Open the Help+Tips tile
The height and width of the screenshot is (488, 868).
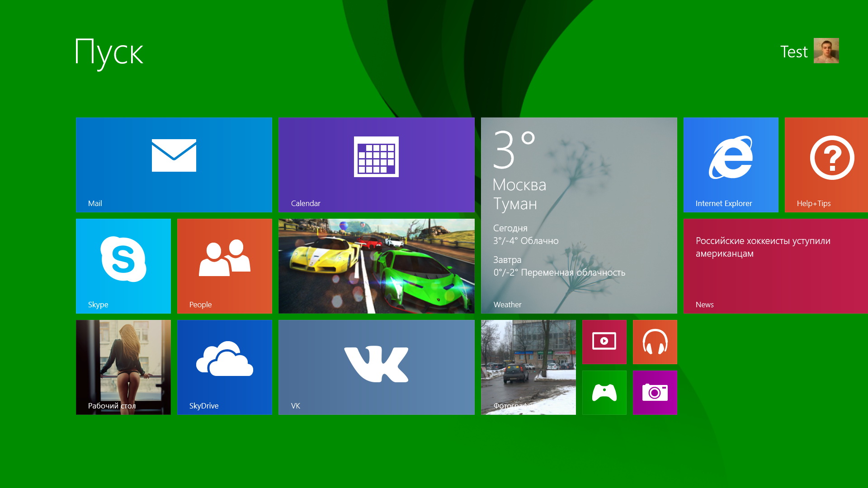(826, 165)
